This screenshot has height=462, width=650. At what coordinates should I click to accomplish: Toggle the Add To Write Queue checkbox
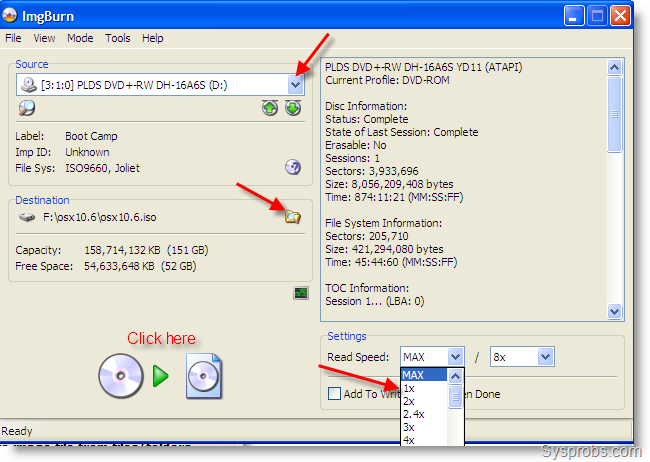pyautogui.click(x=334, y=394)
